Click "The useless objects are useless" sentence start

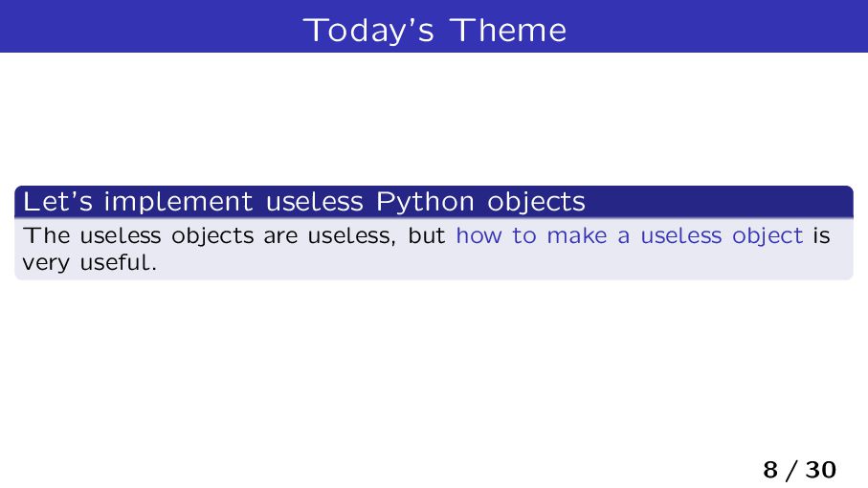pos(207,236)
